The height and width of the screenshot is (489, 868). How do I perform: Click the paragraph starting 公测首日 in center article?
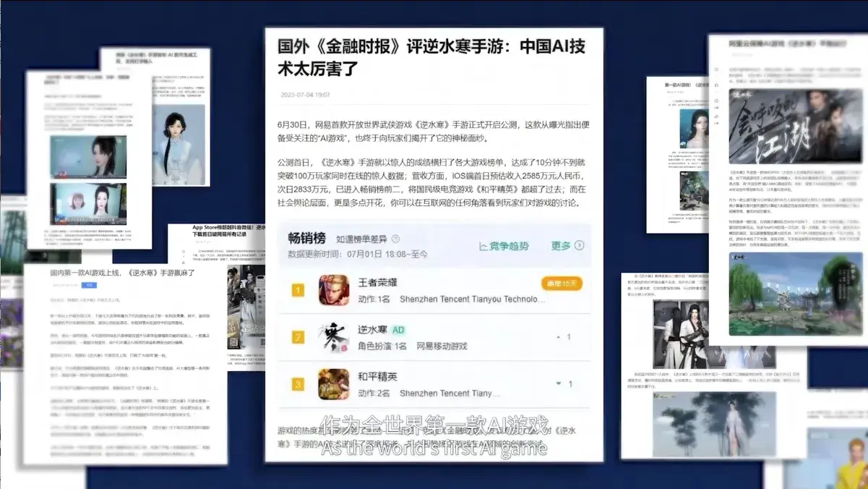coord(431,182)
